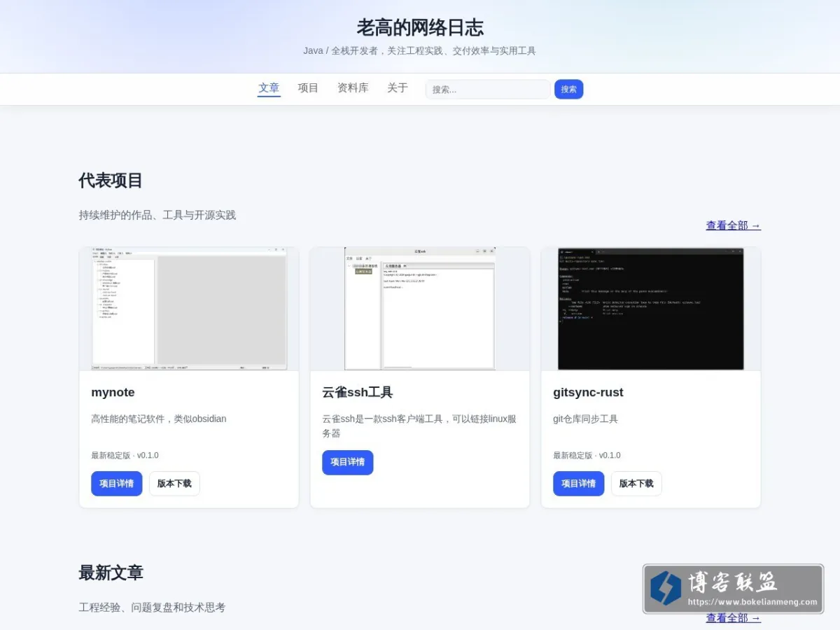Open 项目详情 for gitsync-rust
This screenshot has height=630, width=840.
coord(579,484)
